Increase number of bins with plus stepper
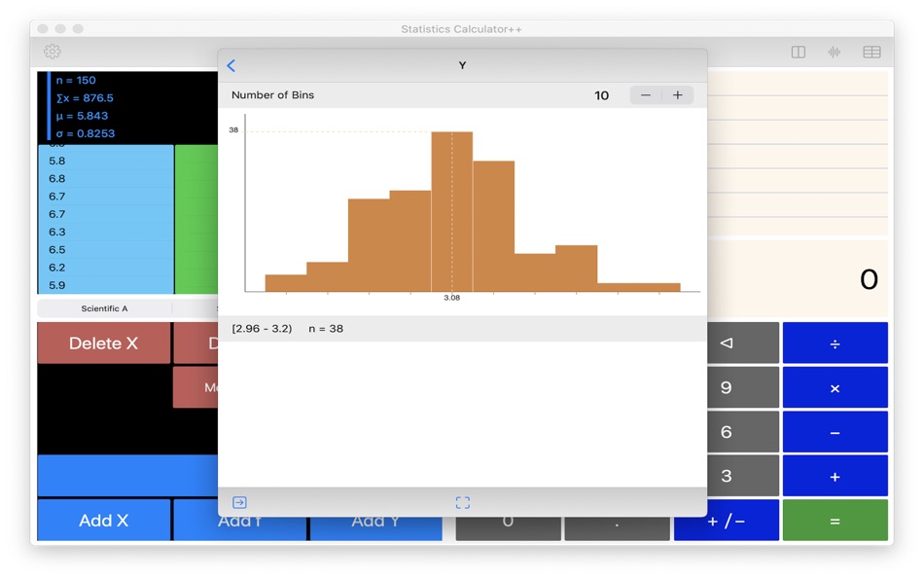The image size is (924, 578). [x=678, y=95]
